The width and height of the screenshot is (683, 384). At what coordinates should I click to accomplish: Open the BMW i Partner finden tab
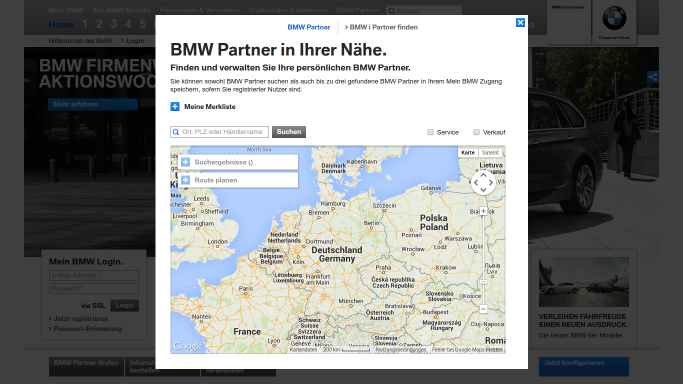[x=381, y=27]
